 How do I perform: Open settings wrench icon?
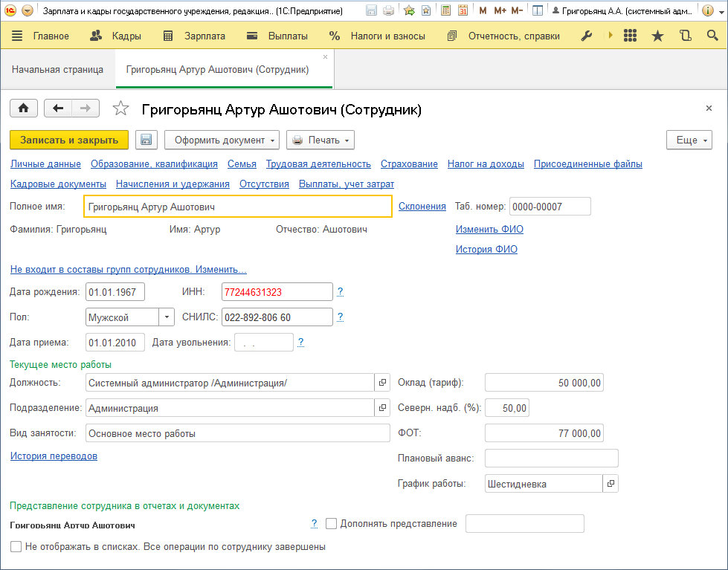tap(587, 36)
